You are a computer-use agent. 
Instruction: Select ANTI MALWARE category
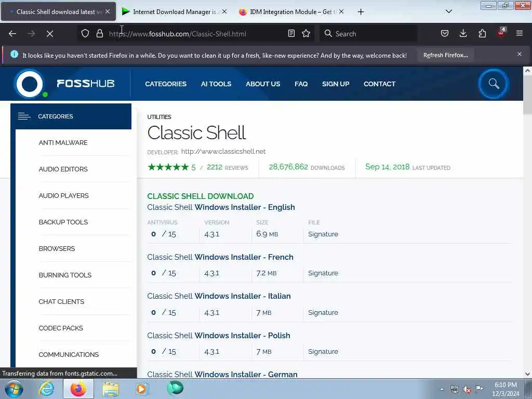click(x=63, y=143)
